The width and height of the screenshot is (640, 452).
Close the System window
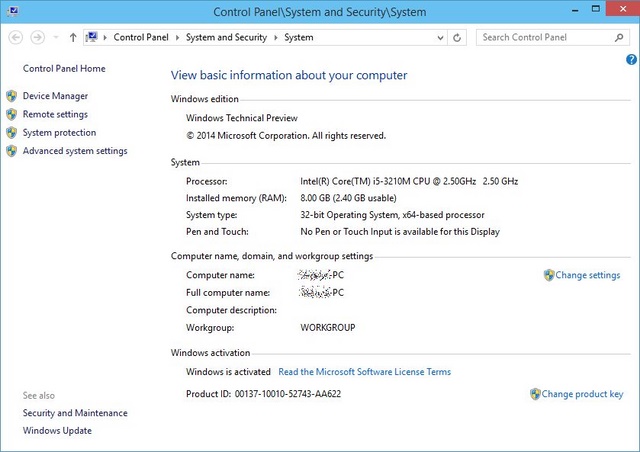(623, 9)
